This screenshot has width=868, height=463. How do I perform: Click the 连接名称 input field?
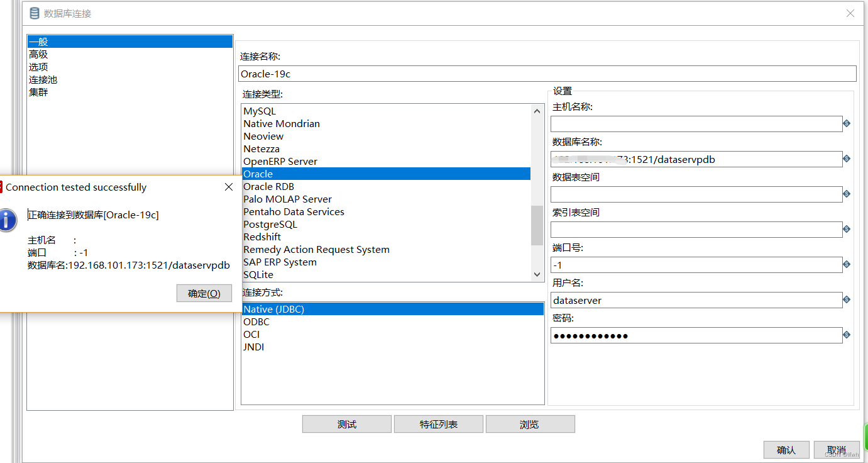[547, 74]
